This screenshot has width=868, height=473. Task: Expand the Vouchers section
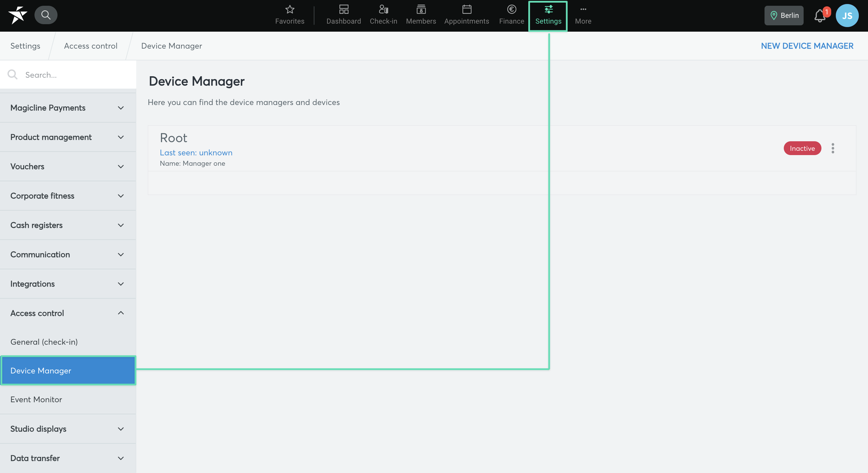[x=68, y=166]
